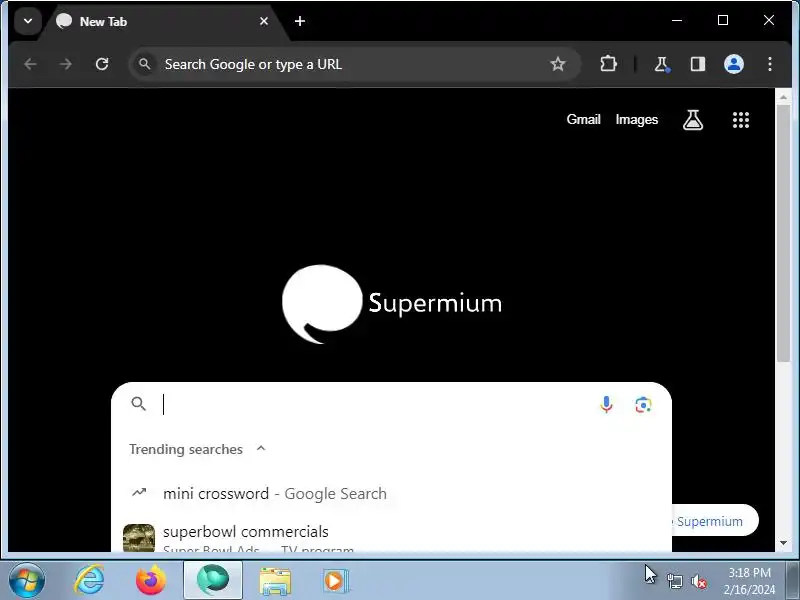Click the page scrollbar up arrow

783,96
